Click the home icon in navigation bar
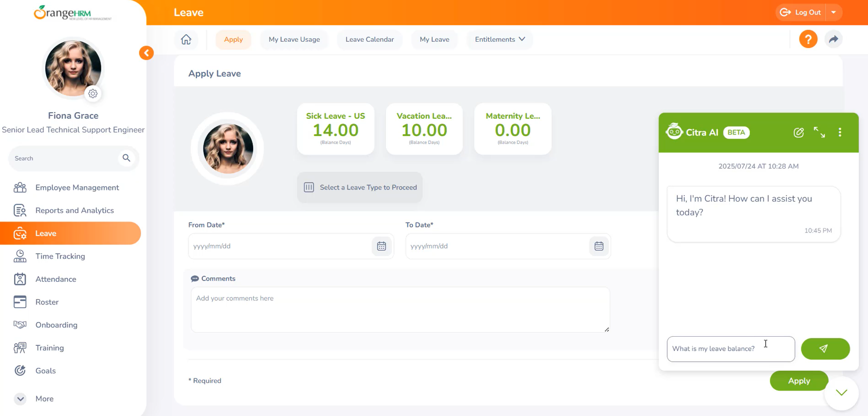Image resolution: width=868 pixels, height=416 pixels. click(186, 39)
